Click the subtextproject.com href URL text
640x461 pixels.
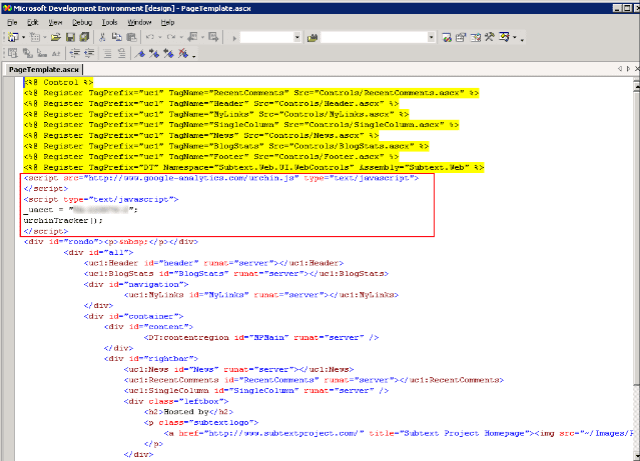tap(284, 433)
